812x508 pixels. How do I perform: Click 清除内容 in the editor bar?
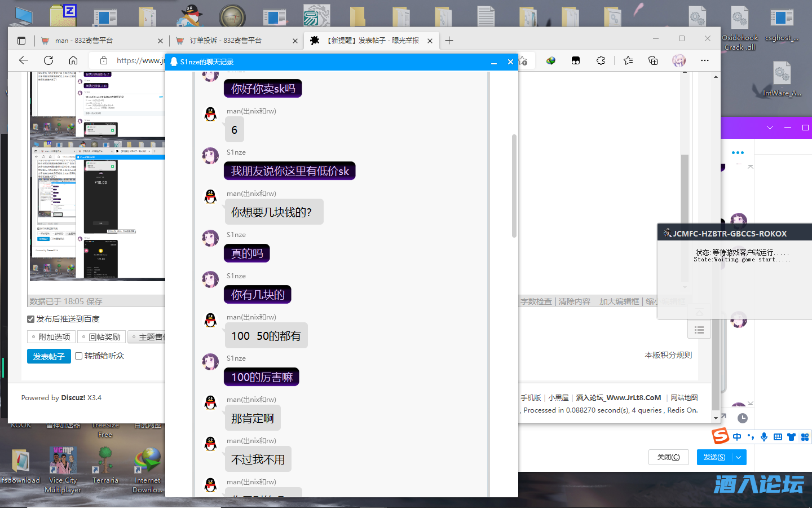pyautogui.click(x=574, y=301)
